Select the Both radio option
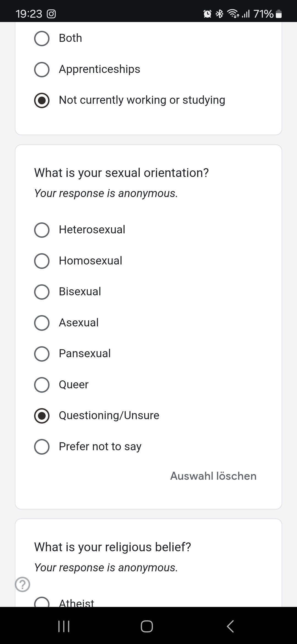The height and width of the screenshot is (644, 297). click(42, 38)
